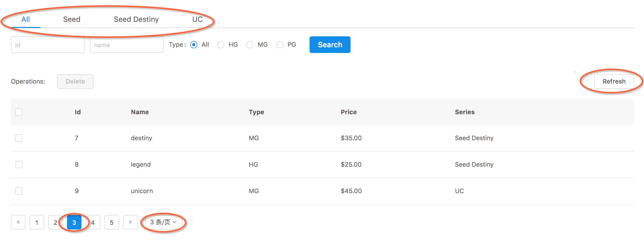Switch to the Seed tab

pos(72,19)
